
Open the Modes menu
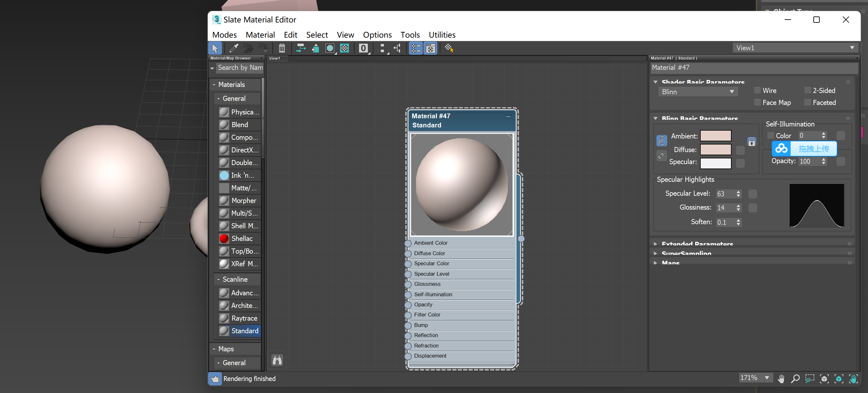point(224,35)
